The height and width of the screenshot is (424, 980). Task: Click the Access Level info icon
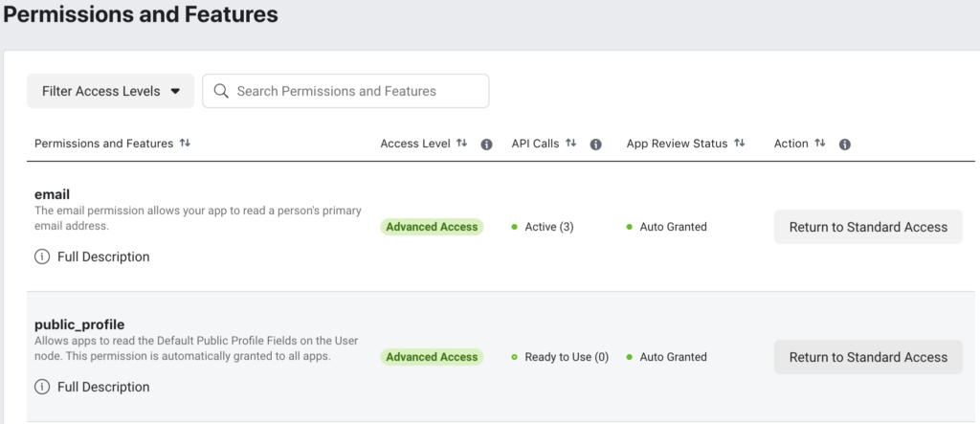(x=486, y=145)
